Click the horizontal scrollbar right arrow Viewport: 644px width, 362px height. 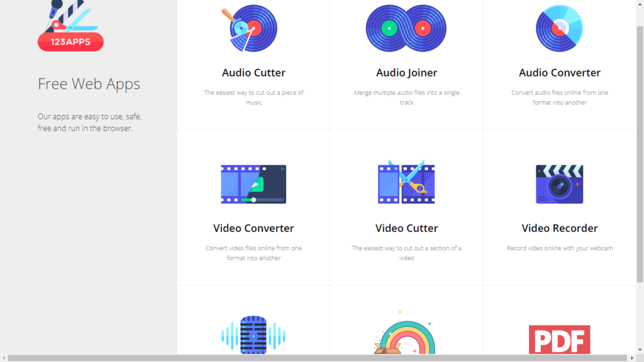click(x=631, y=358)
